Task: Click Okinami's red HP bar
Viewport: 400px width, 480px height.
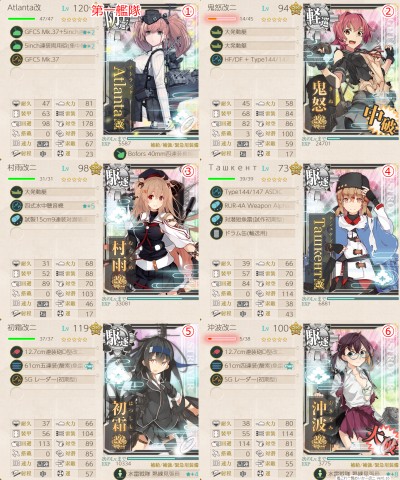Action: [x=222, y=339]
